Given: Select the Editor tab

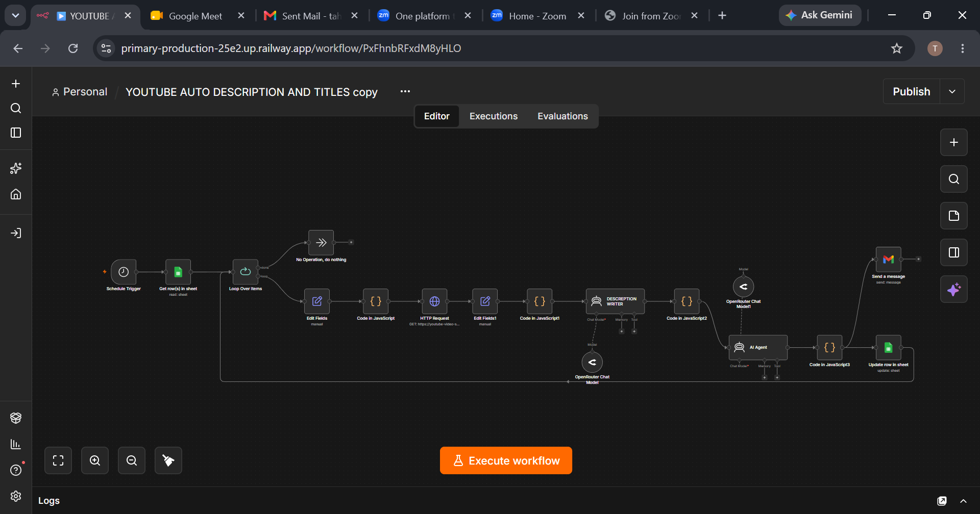Looking at the screenshot, I should (436, 116).
